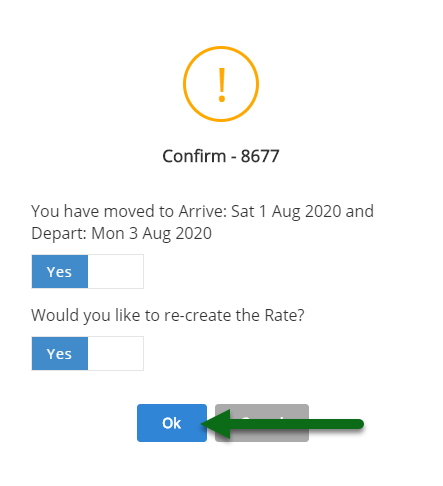Click the green arrow pointing at Ok
Screen dimensions: 443x486
[282, 424]
